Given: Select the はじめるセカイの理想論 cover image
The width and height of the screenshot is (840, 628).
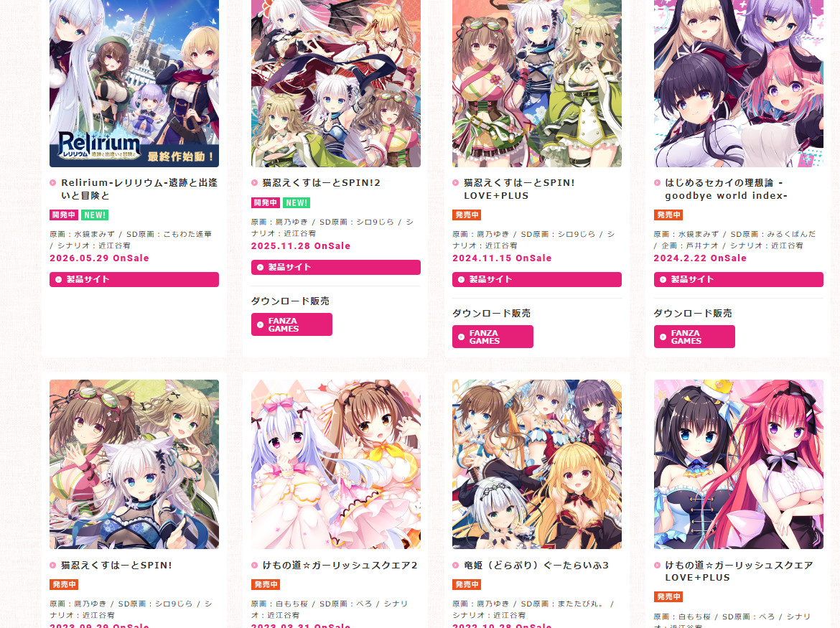Looking at the screenshot, I should (x=738, y=83).
